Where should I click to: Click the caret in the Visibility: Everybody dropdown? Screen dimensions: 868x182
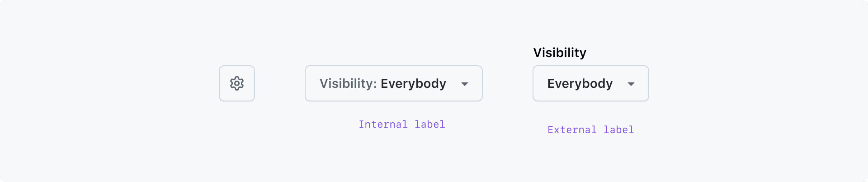(465, 84)
